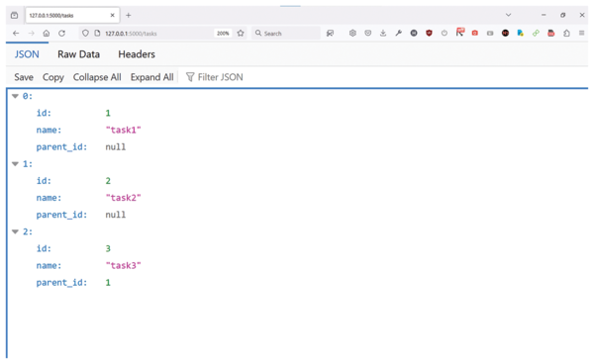Open the wrench developer tools icon
The height and width of the screenshot is (364, 594).
pyautogui.click(x=398, y=34)
